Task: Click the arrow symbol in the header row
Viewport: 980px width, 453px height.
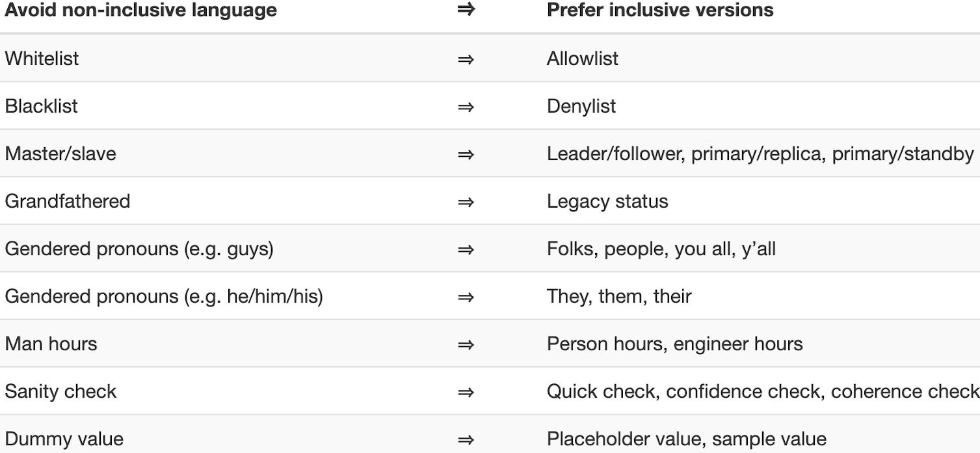Action: pyautogui.click(x=466, y=10)
